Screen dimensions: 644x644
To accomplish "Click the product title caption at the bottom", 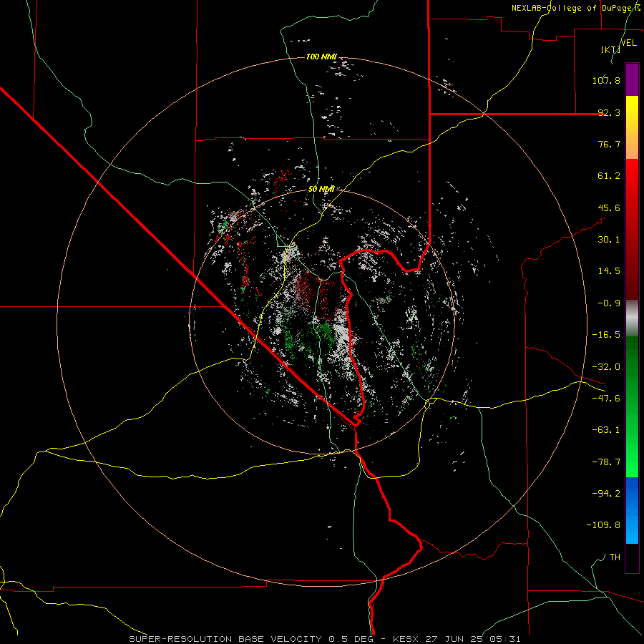I will [x=325, y=639].
